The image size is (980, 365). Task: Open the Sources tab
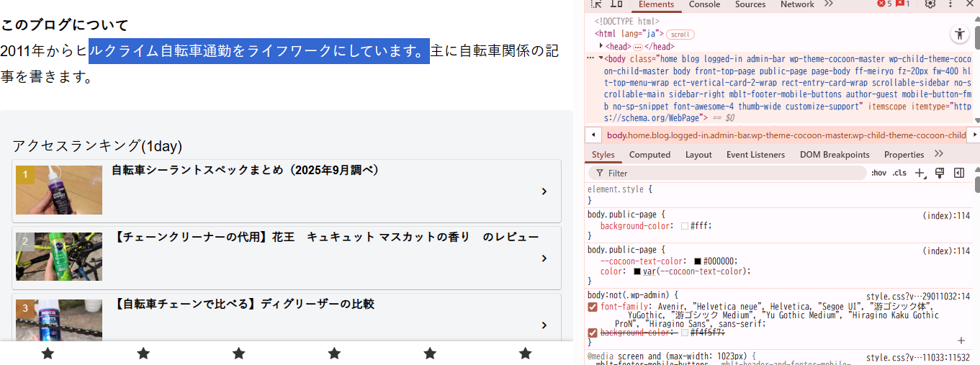[x=750, y=4]
